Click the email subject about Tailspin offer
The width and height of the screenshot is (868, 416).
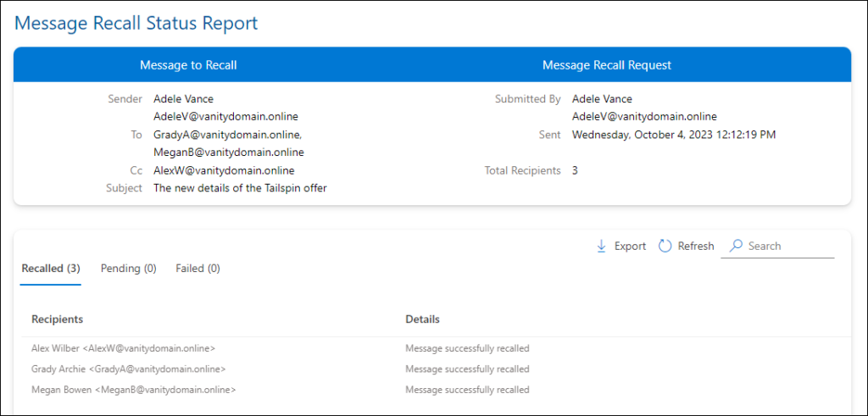[240, 188]
